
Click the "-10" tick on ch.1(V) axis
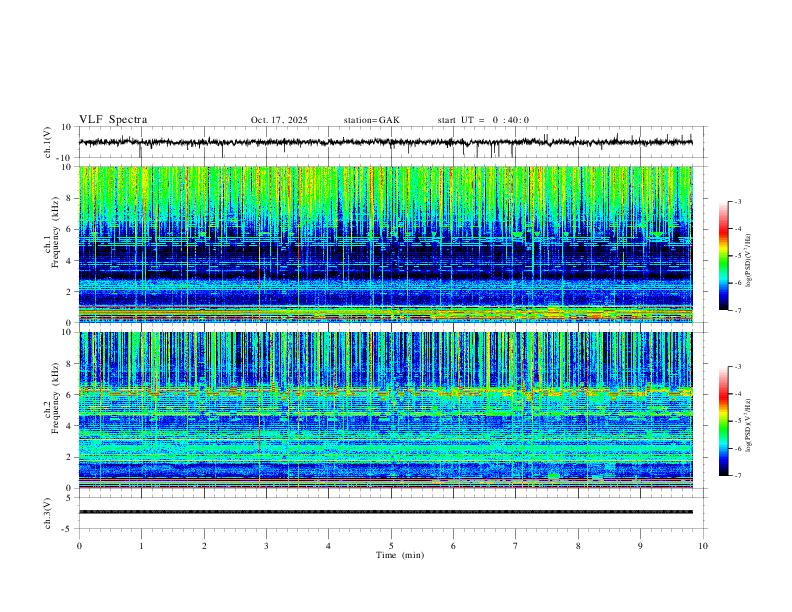65,158
